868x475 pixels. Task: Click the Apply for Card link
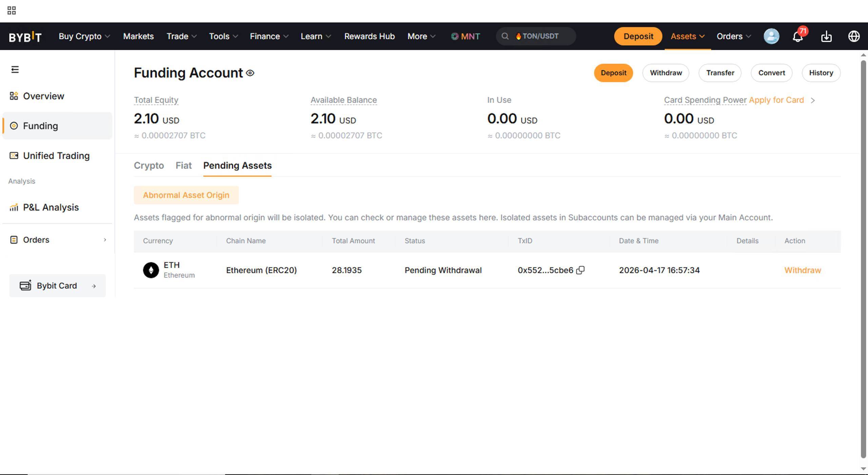(776, 100)
